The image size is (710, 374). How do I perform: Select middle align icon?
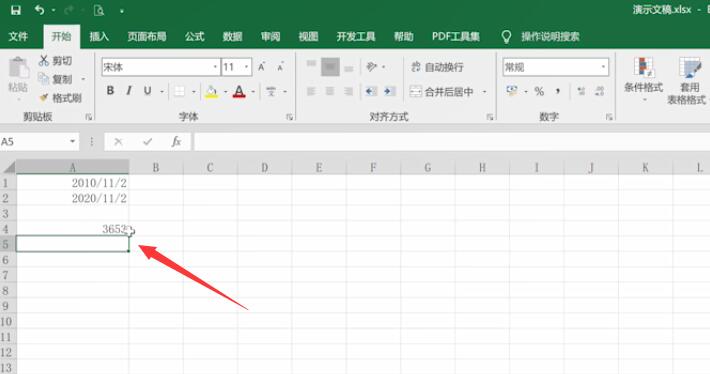330,67
